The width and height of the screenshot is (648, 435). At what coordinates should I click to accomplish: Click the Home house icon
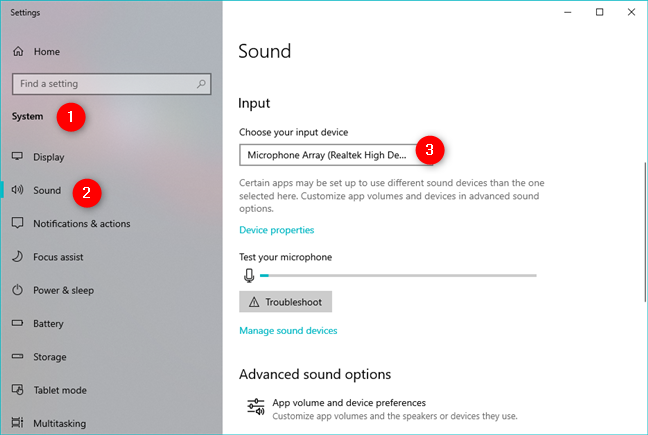(18, 51)
